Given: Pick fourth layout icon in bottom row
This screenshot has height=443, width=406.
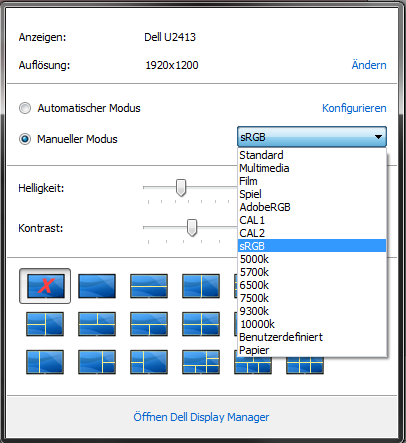Looking at the screenshot, I should [201, 362].
